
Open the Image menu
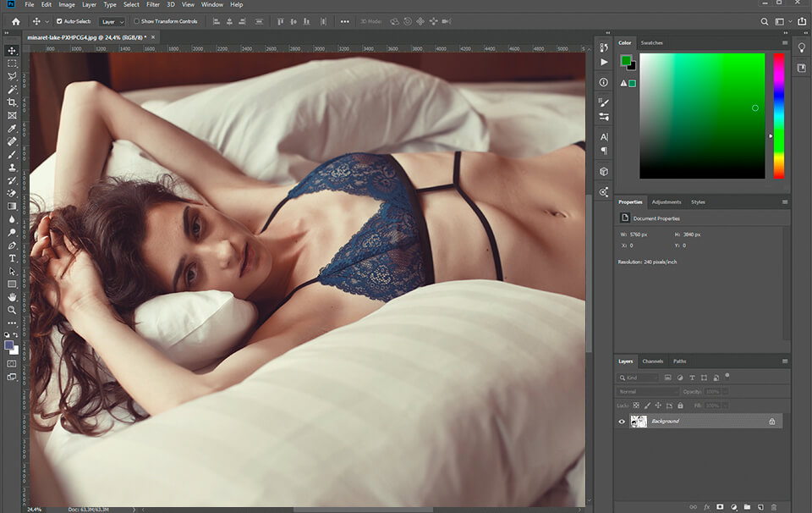click(x=67, y=5)
